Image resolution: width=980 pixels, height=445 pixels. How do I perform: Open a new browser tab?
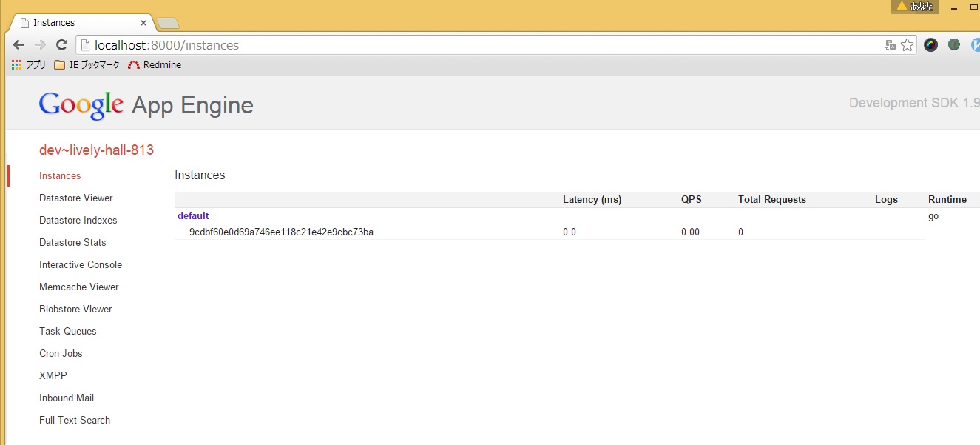167,23
